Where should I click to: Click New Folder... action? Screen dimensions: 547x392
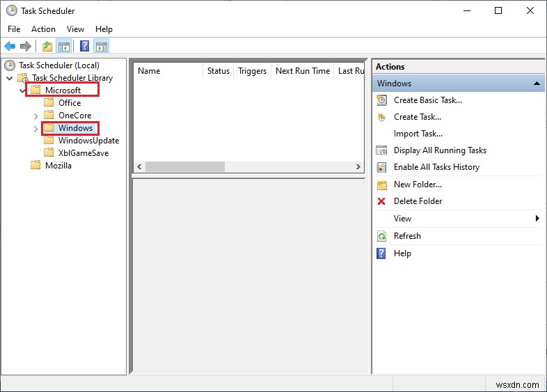click(418, 185)
